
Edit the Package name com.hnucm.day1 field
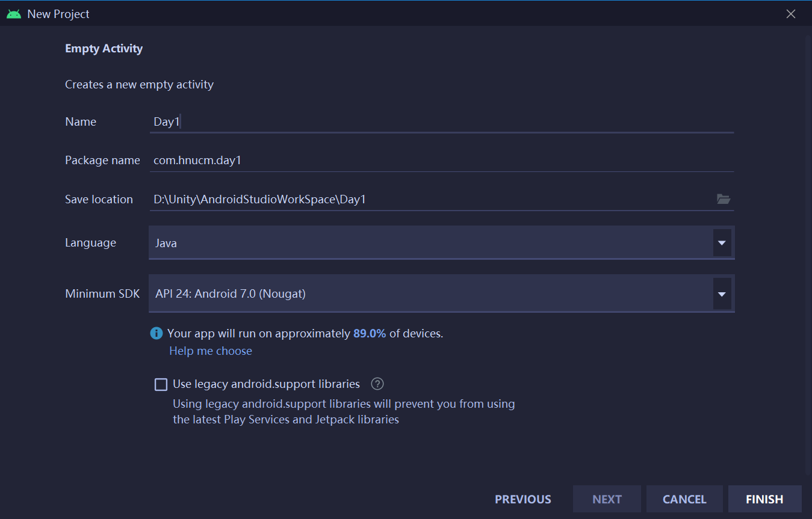(441, 161)
